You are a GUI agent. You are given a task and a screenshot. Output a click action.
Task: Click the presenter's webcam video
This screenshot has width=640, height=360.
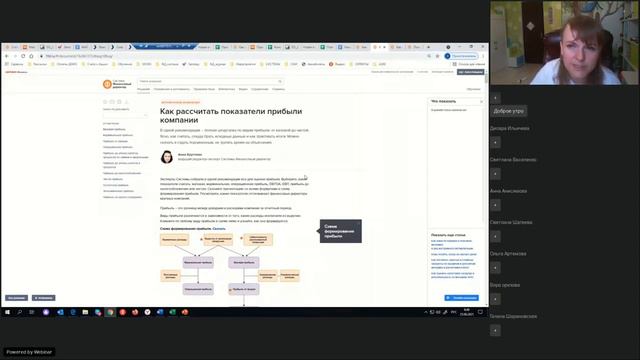tap(564, 42)
